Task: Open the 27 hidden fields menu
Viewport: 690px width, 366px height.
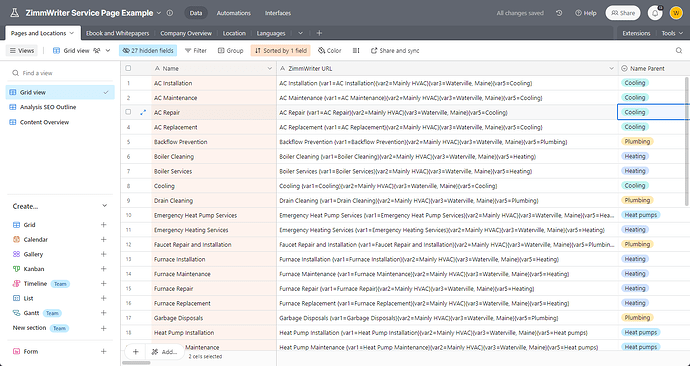Action: pyautogui.click(x=148, y=51)
